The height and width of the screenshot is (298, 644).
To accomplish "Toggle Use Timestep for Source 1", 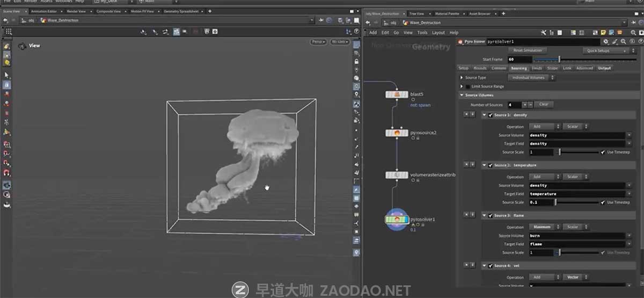I will tap(603, 152).
